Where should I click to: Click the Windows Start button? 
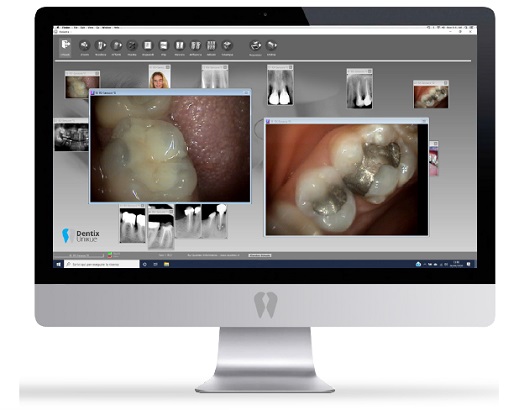[x=58, y=264]
